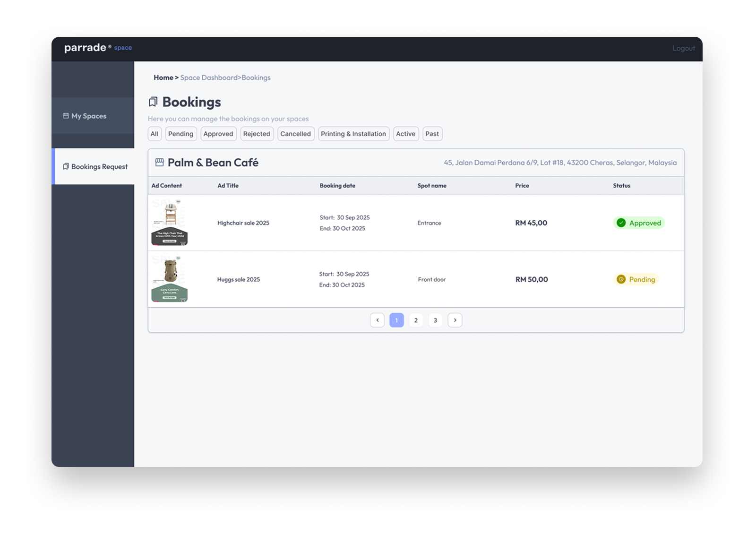Screen dimensions: 756x535
Task: Select page 1 in pagination
Action: (396, 320)
